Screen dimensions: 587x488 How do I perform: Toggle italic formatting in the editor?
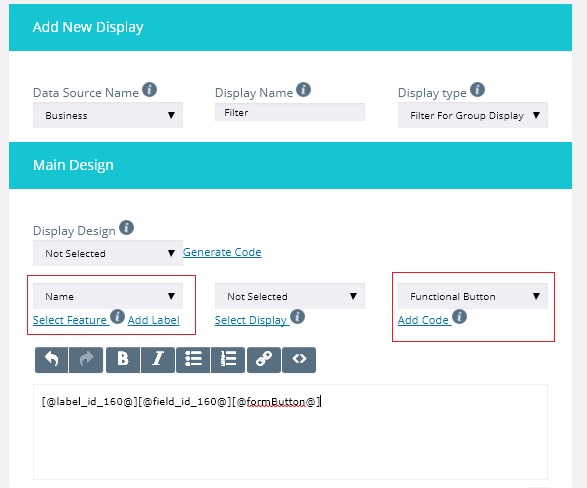[158, 360]
